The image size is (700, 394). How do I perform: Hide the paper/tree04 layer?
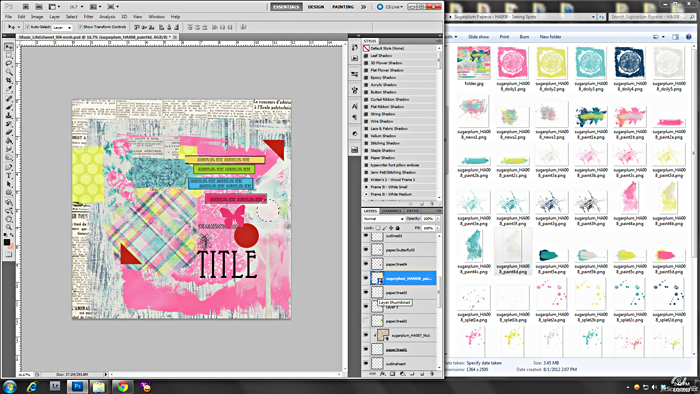(366, 264)
